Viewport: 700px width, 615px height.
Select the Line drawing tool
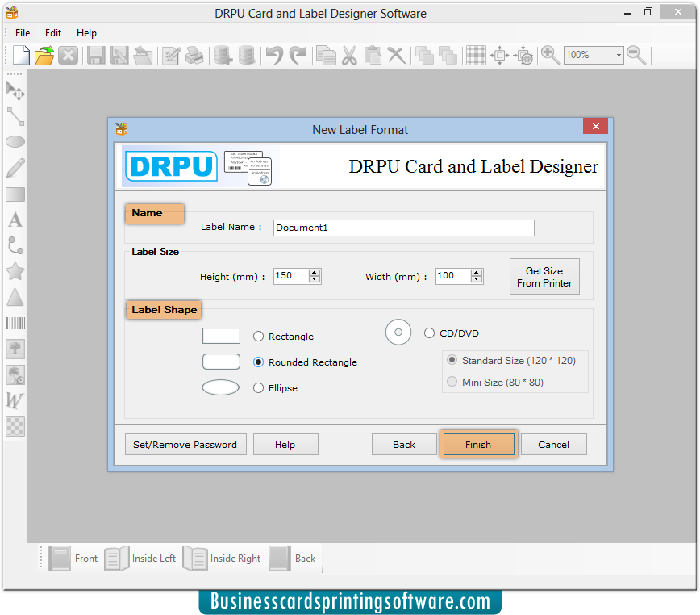point(15,116)
